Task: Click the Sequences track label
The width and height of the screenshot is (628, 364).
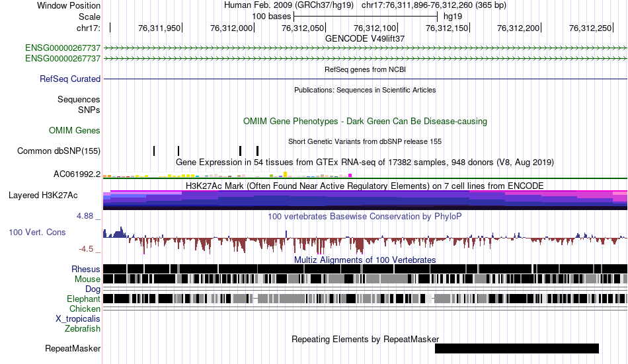Action: click(x=79, y=99)
